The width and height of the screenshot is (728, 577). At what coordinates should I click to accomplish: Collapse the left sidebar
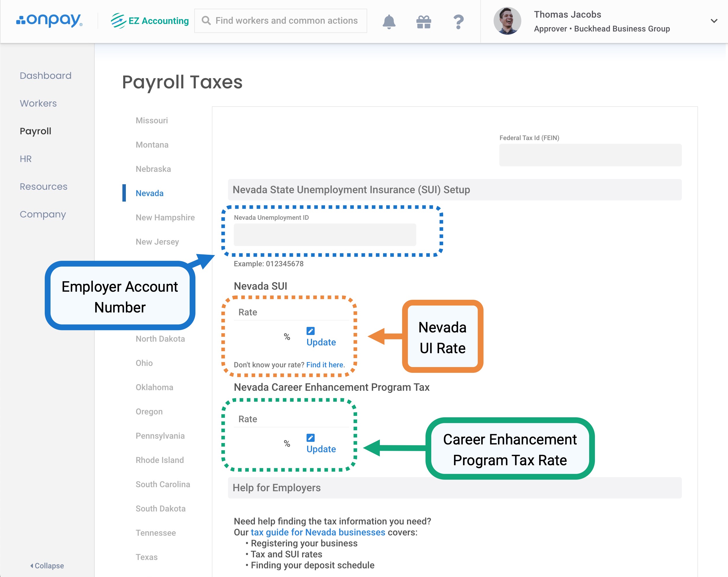coord(47,565)
